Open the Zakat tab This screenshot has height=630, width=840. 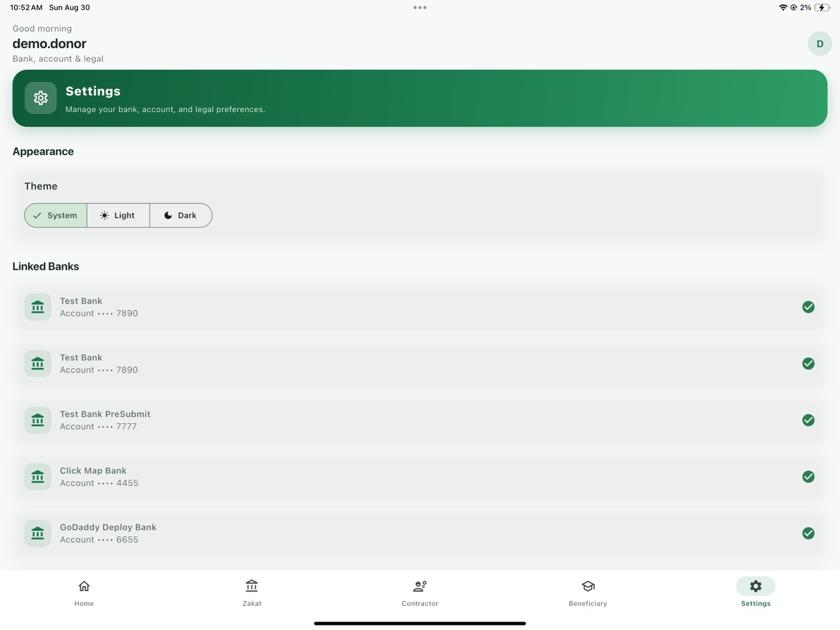pyautogui.click(x=252, y=593)
